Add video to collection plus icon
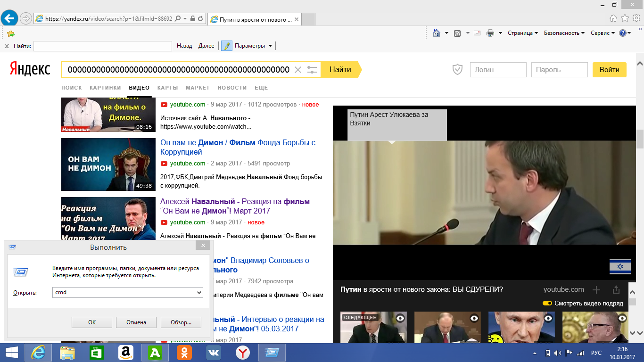 point(596,290)
